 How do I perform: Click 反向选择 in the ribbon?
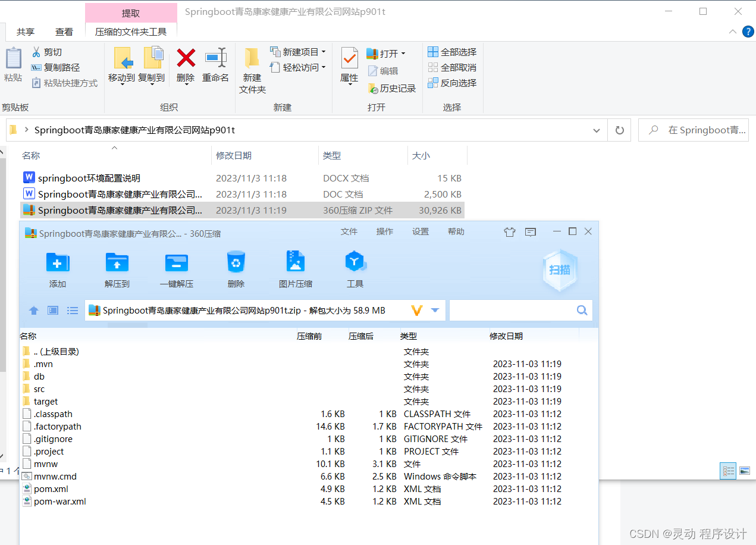(x=452, y=83)
